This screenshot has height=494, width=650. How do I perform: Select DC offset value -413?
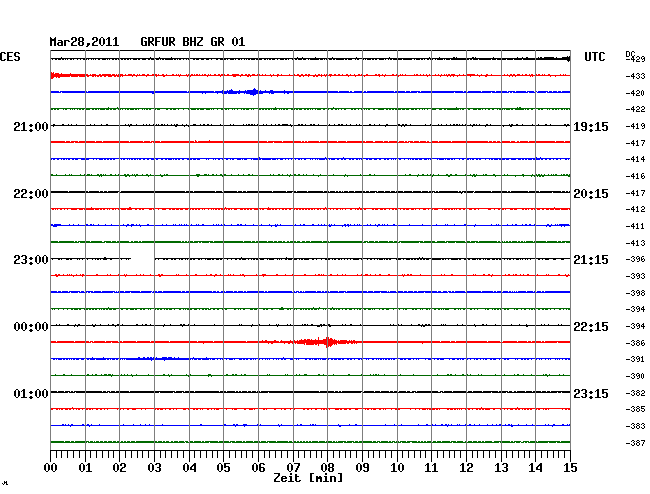point(635,243)
